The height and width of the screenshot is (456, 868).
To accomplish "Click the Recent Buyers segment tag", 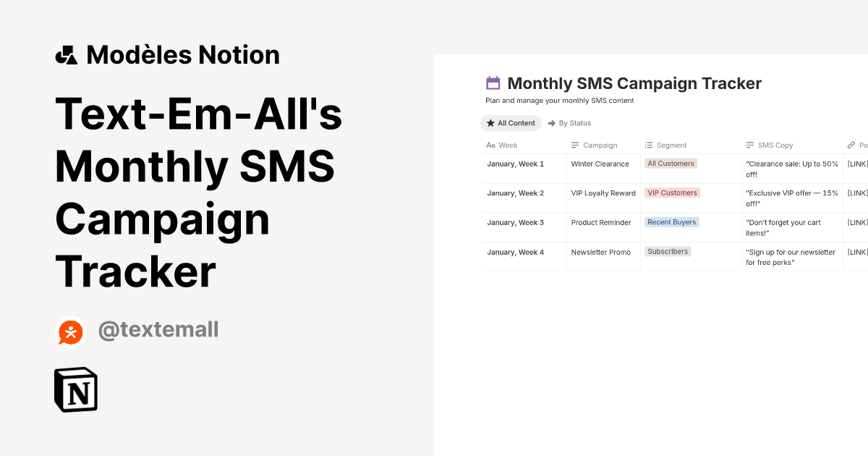I will (671, 221).
